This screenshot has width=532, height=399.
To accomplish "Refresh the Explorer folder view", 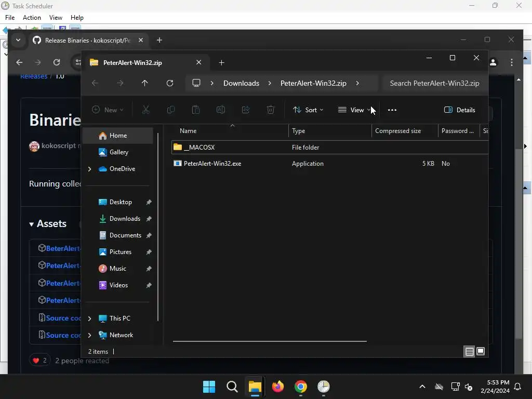I will point(170,83).
